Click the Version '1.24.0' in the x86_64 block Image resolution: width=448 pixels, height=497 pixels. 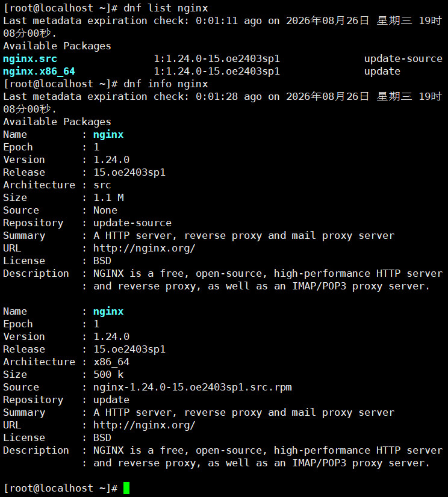coord(111,336)
